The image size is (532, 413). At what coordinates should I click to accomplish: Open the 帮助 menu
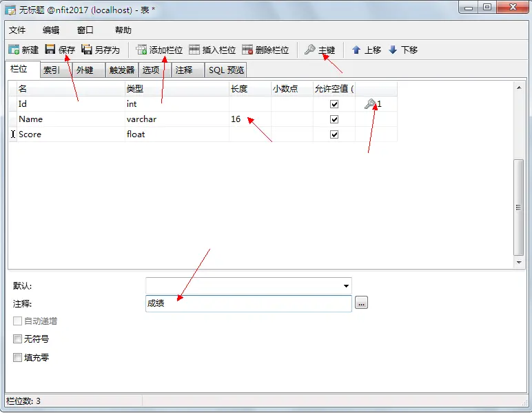pos(123,30)
